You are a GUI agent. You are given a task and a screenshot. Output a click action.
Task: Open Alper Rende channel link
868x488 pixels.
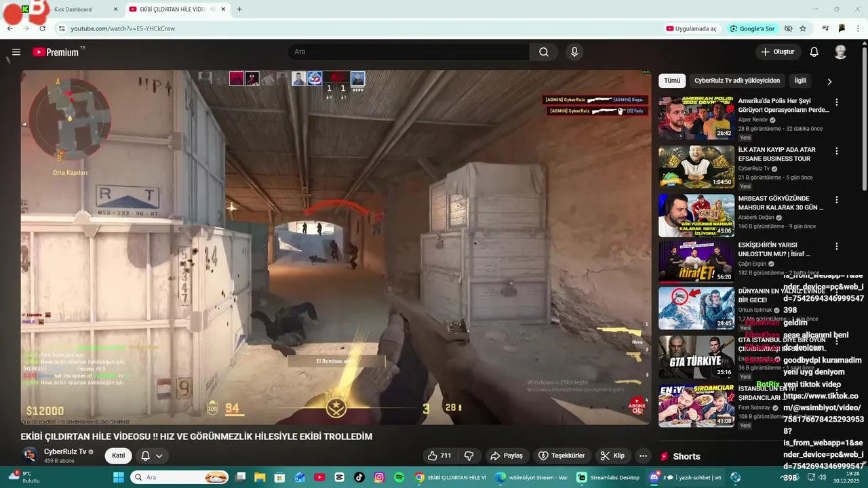tap(753, 120)
